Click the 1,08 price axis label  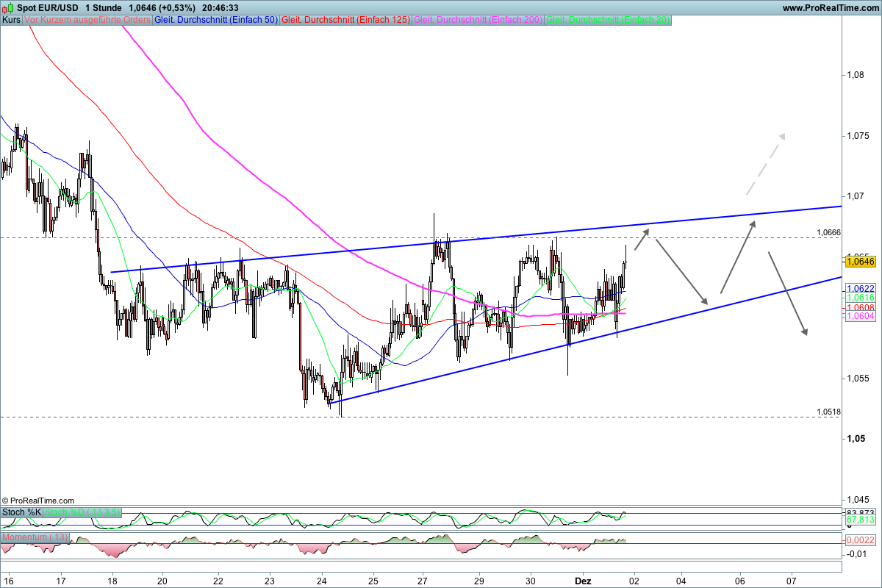click(855, 75)
